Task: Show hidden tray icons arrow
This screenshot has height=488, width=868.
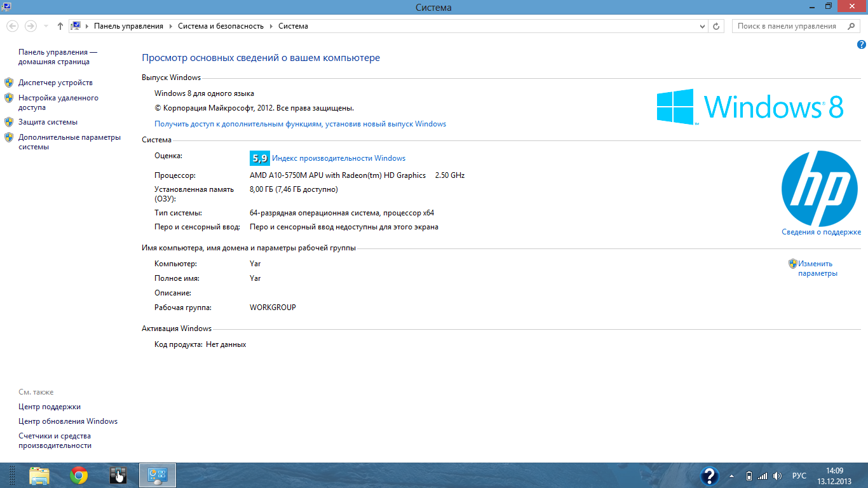Action: click(731, 476)
